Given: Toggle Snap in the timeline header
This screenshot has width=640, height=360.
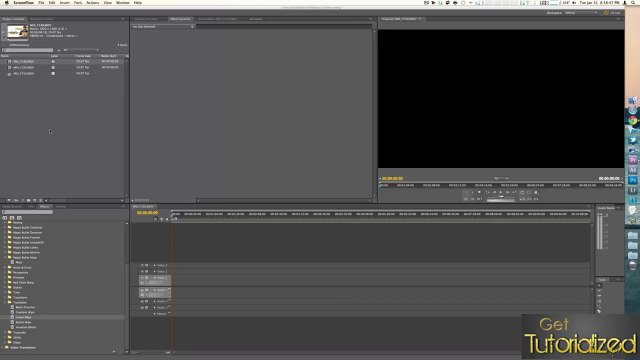Looking at the screenshot, I should [156, 219].
